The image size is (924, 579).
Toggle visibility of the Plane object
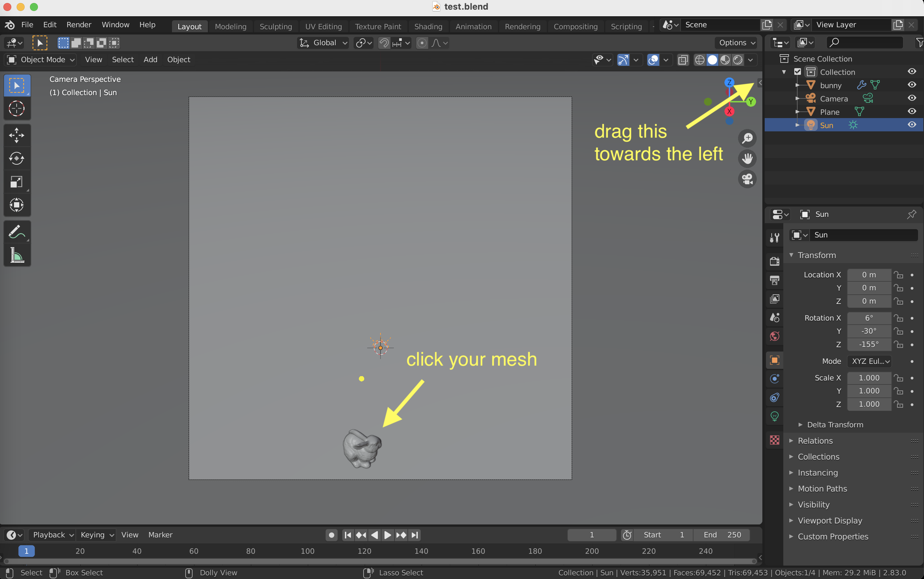pos(912,111)
